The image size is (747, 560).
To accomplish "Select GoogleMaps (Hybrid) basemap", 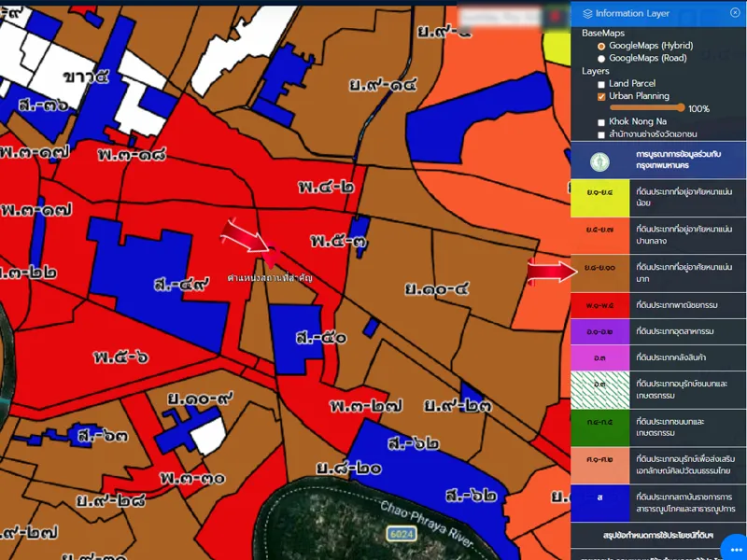I will click(x=601, y=45).
